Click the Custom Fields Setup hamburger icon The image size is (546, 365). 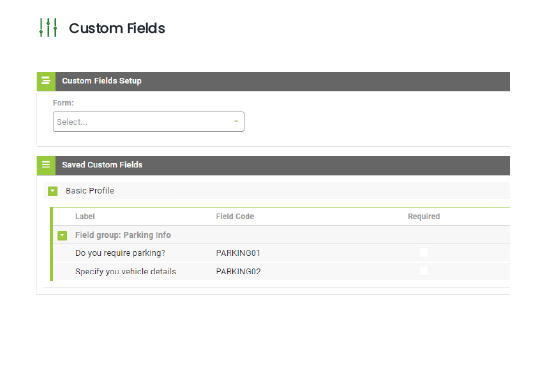click(x=46, y=81)
